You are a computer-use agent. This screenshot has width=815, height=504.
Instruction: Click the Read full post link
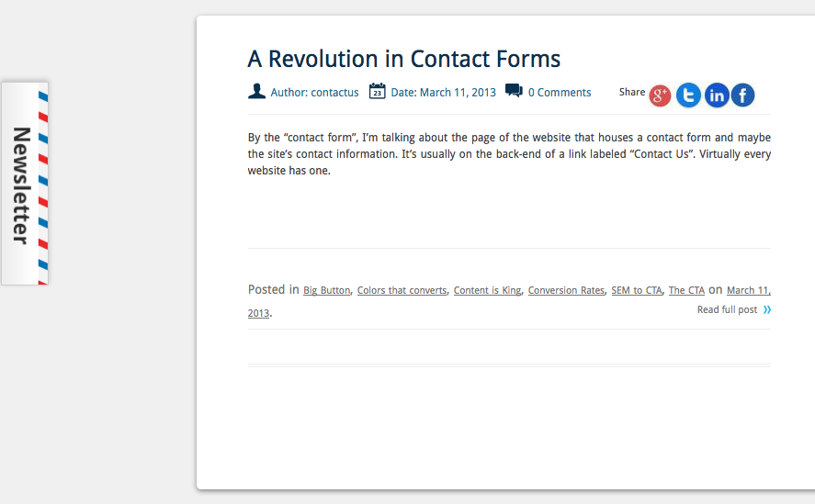[x=727, y=309]
